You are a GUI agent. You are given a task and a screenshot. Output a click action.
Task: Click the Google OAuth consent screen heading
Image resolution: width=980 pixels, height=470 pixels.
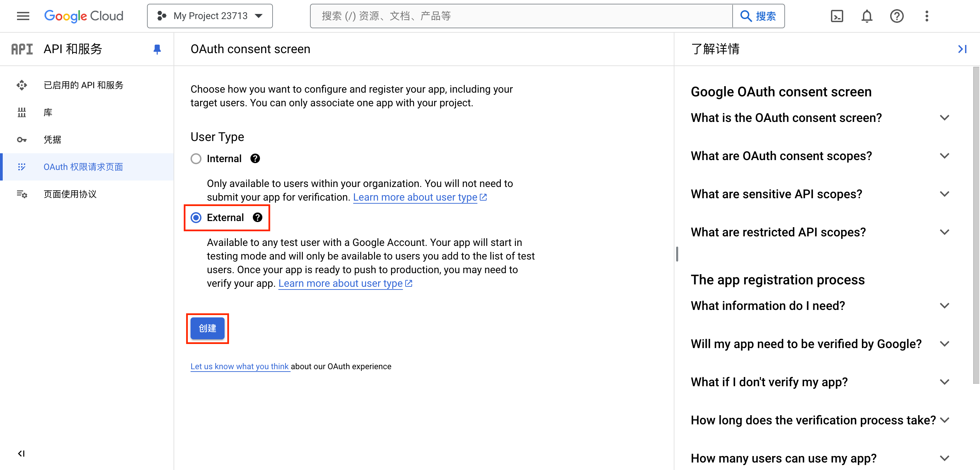[x=781, y=92]
